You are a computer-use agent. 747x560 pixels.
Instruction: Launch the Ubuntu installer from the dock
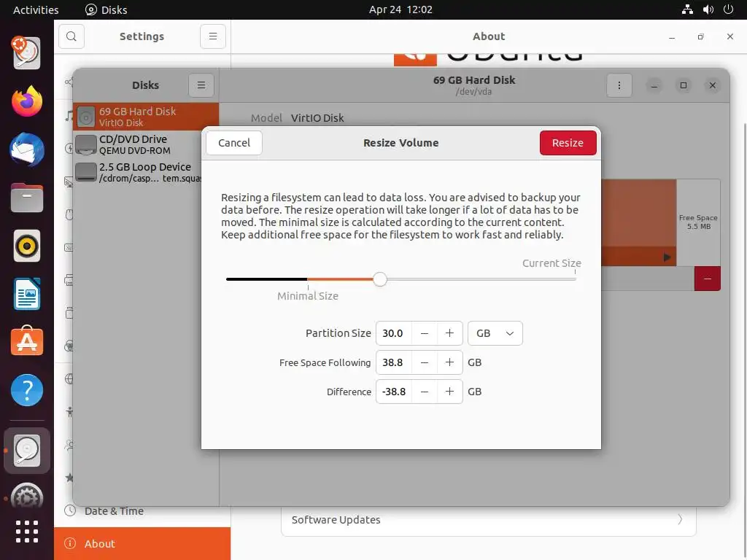27,52
